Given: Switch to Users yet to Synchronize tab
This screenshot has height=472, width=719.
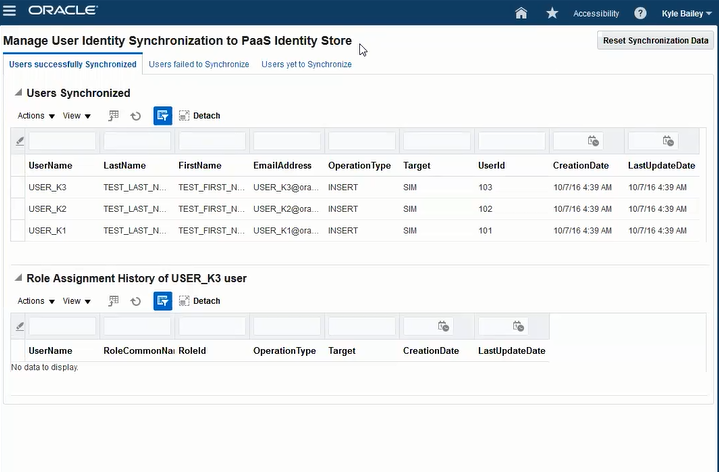Looking at the screenshot, I should coord(306,64).
